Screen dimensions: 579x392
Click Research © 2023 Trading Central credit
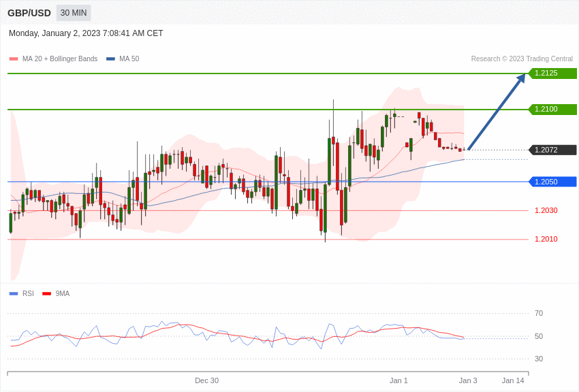(522, 59)
